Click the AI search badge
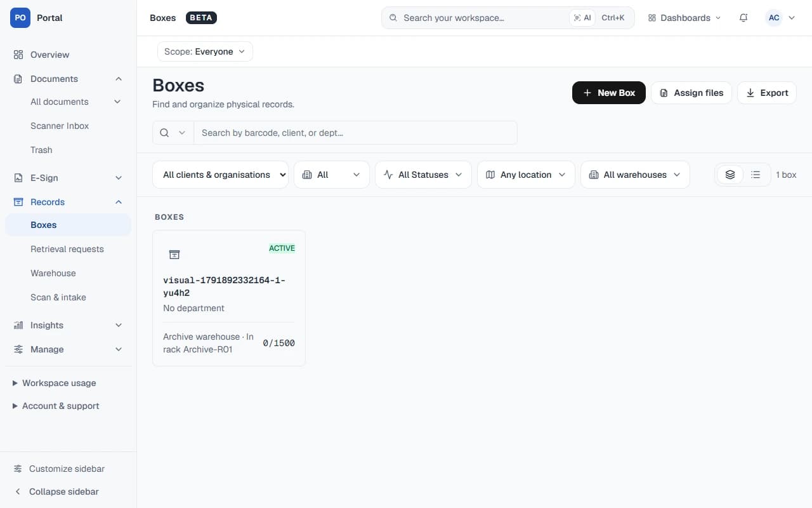812x508 pixels. tap(582, 18)
